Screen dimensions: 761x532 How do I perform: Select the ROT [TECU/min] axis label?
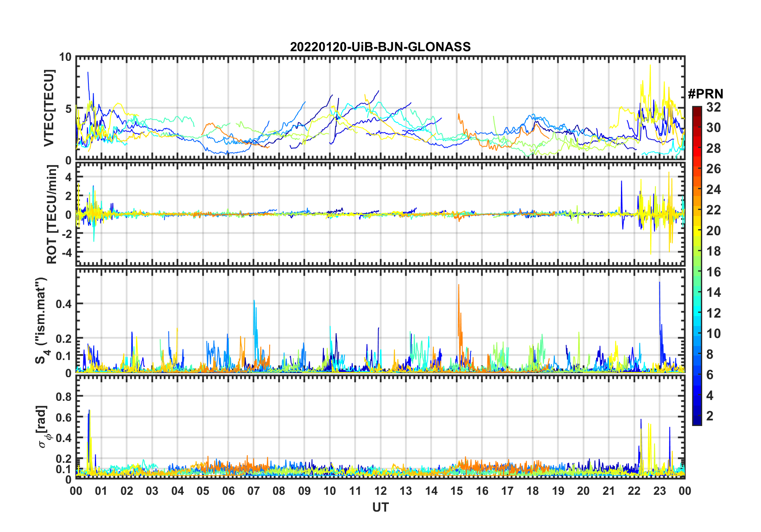(x=52, y=214)
